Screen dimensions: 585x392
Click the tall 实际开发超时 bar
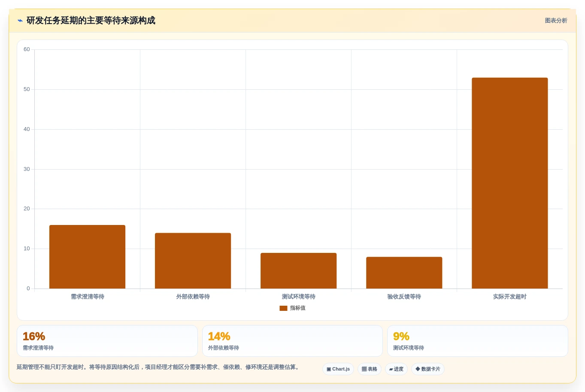pyautogui.click(x=509, y=183)
